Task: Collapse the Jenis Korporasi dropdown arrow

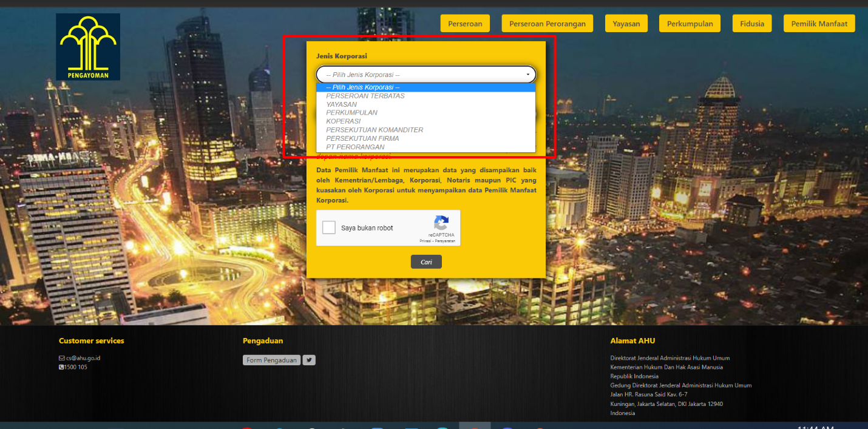Action: 527,75
